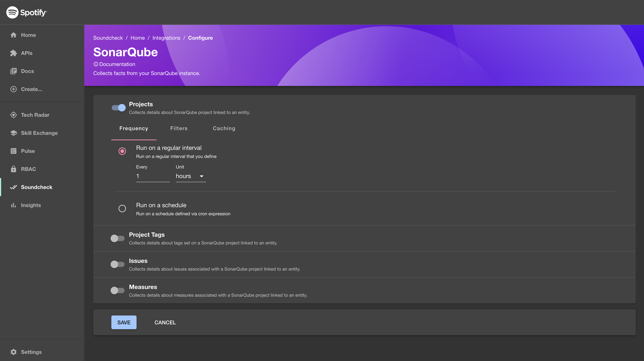
Task: Switch to the Filters tab
Action: pos(179,128)
